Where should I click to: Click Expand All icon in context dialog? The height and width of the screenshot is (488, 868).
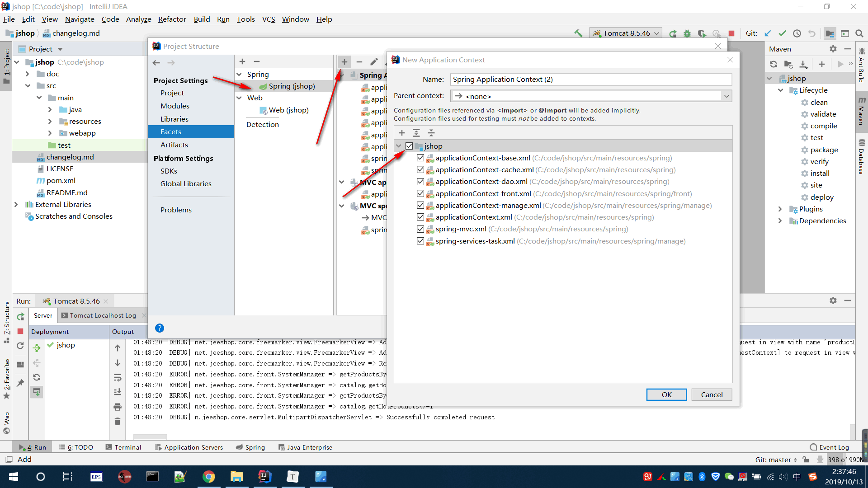coord(416,132)
